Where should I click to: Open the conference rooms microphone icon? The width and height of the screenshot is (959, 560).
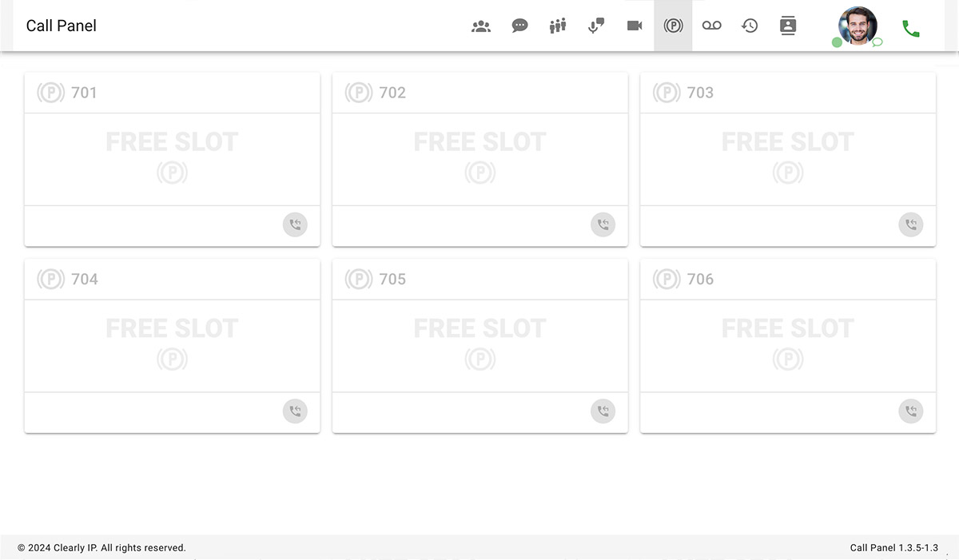tap(596, 26)
